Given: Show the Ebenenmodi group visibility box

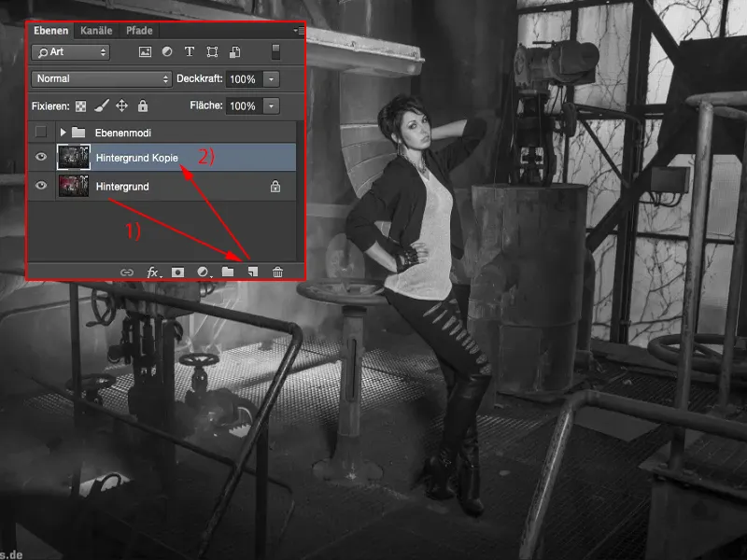Looking at the screenshot, I should (x=41, y=132).
